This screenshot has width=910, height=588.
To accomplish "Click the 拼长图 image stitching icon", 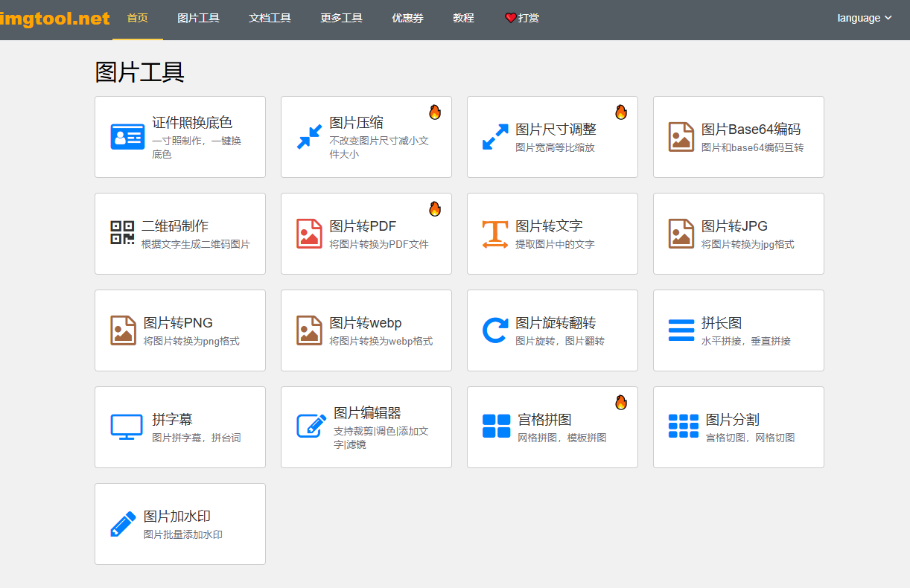I will pos(681,330).
